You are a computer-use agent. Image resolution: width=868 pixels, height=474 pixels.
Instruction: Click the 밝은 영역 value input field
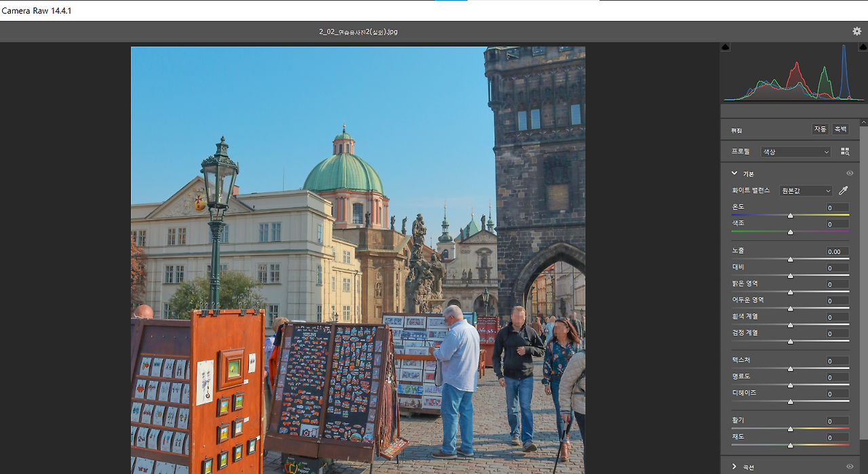click(837, 284)
